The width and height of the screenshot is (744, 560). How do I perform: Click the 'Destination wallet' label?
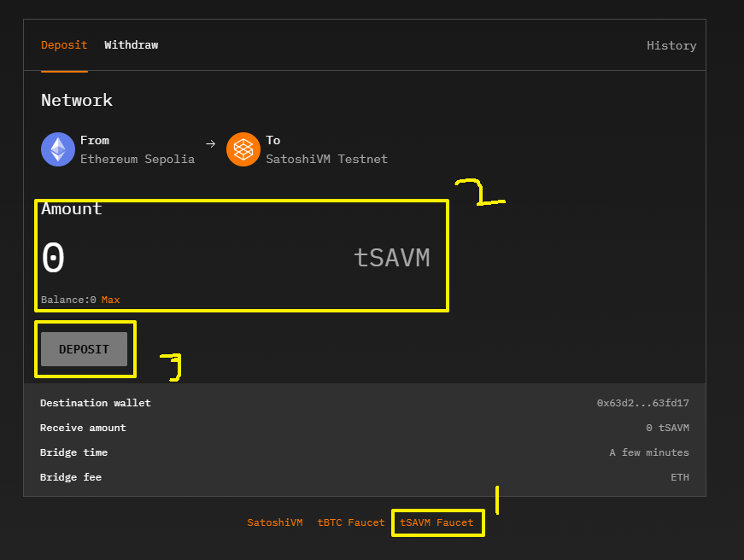pyautogui.click(x=96, y=403)
